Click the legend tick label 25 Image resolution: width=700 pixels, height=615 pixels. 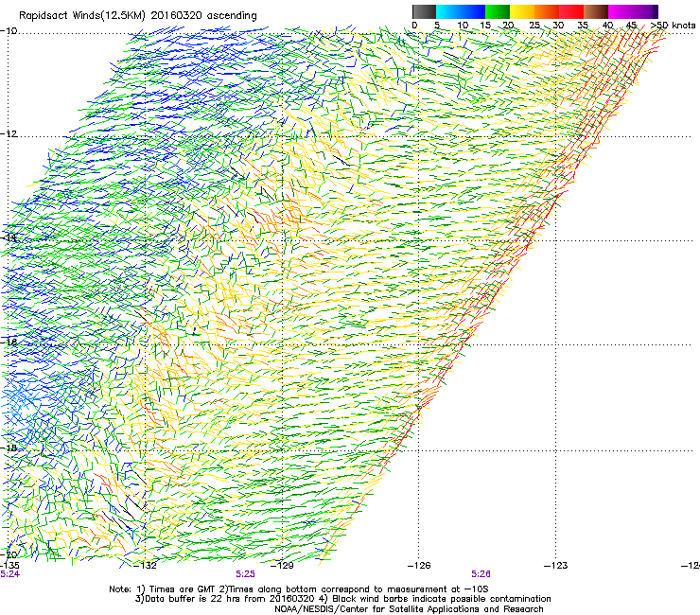(534, 26)
